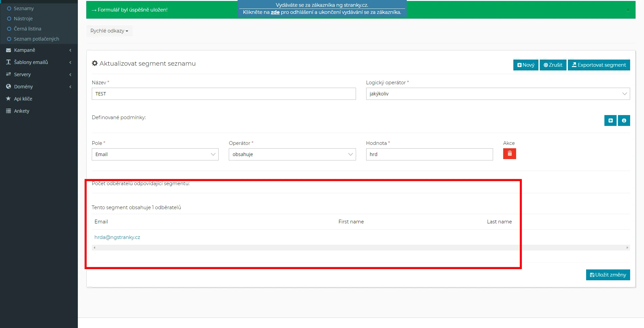Open the Pole field dropdown
The image size is (644, 328).
[155, 154]
